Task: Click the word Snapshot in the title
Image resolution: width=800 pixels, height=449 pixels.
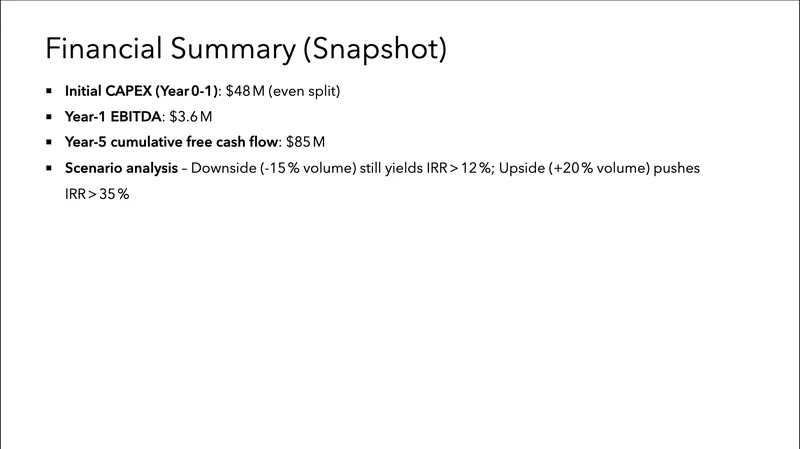Action: (x=375, y=48)
